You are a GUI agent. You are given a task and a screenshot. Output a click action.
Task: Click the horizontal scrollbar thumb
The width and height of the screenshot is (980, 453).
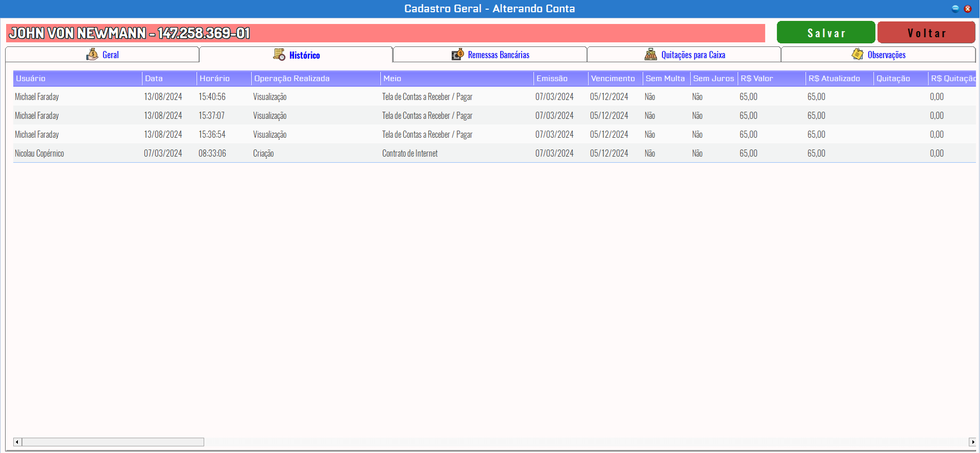coord(113,442)
